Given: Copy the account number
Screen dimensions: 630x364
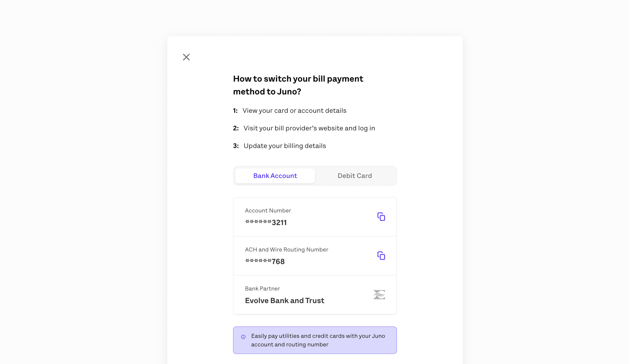Looking at the screenshot, I should [x=381, y=217].
